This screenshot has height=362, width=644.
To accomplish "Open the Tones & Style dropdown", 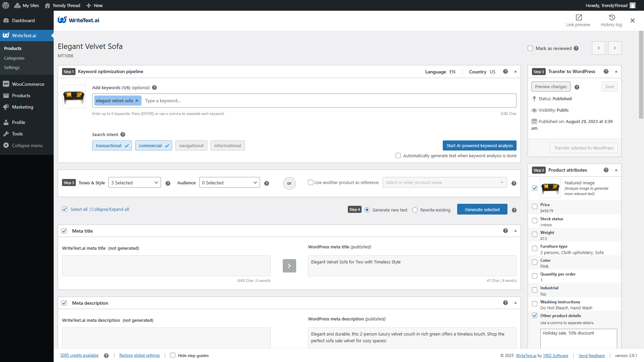I will pos(135,183).
